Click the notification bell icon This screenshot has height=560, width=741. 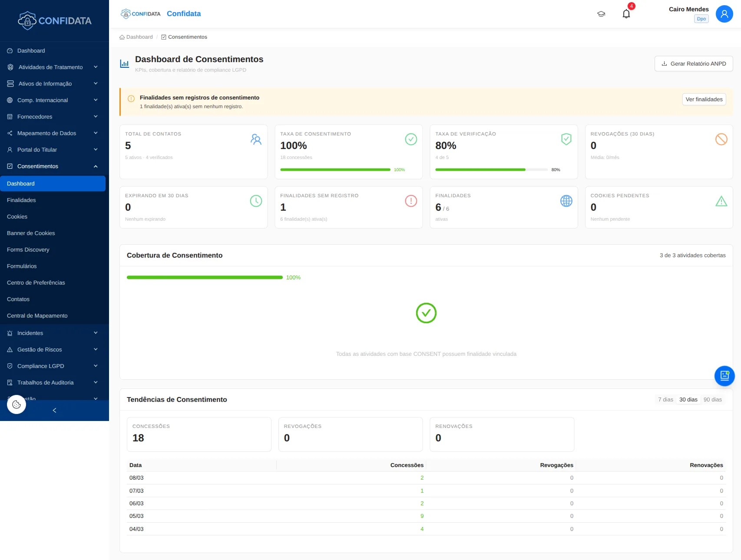coord(626,14)
